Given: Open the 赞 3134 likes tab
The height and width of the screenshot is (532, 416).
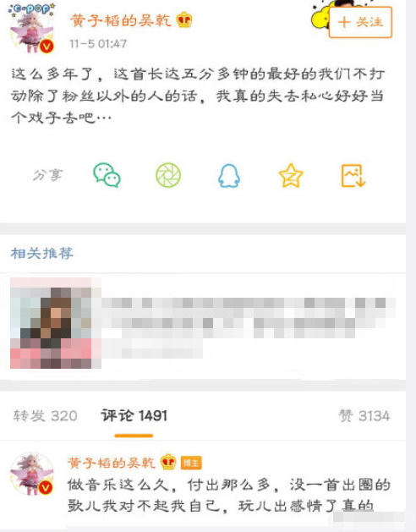Looking at the screenshot, I should pos(364,415).
